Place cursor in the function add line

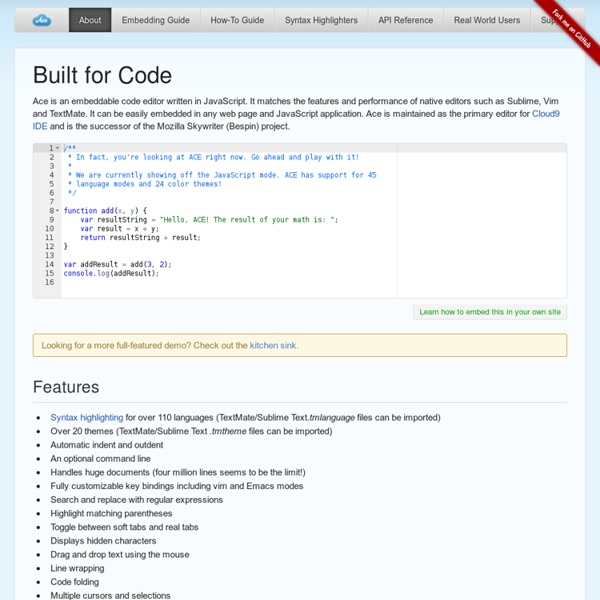pyautogui.click(x=105, y=210)
